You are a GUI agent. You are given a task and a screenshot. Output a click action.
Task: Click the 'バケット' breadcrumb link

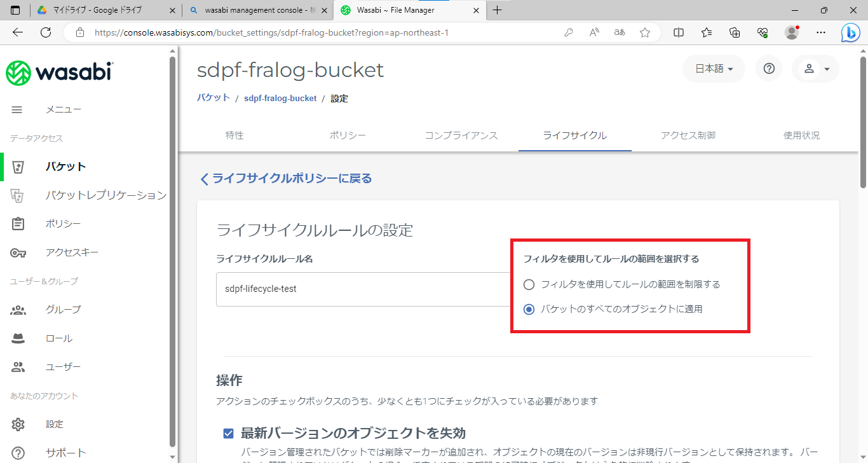coord(214,98)
